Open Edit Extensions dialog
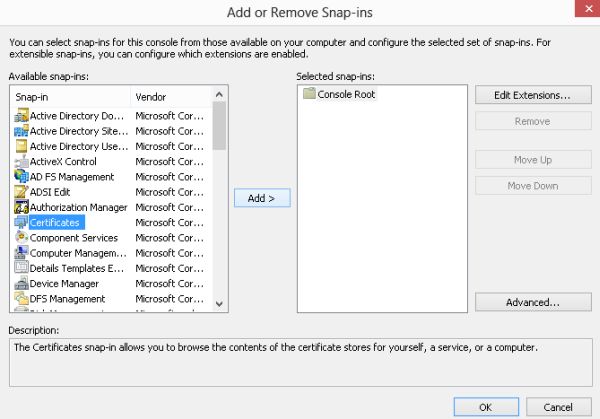600x419 pixels. (x=533, y=95)
